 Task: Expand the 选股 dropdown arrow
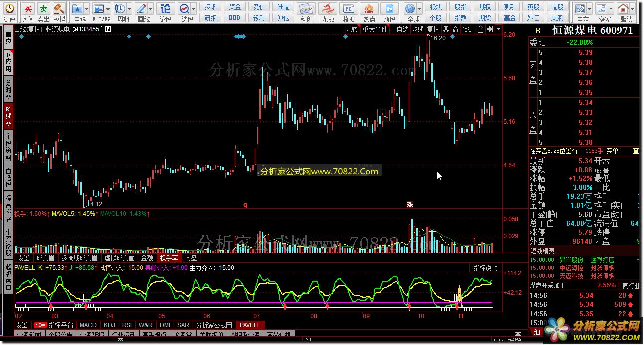click(x=194, y=9)
